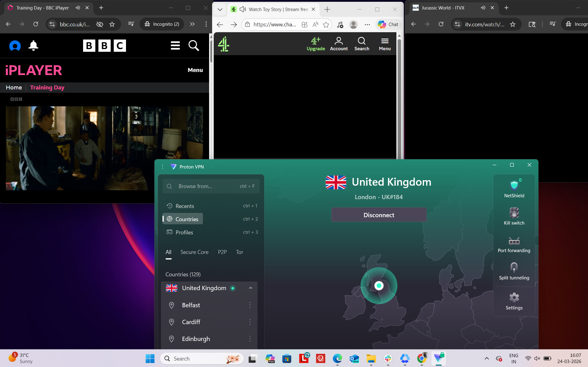588x367 pixels.
Task: Disconnect the VPN connection
Action: tap(379, 215)
